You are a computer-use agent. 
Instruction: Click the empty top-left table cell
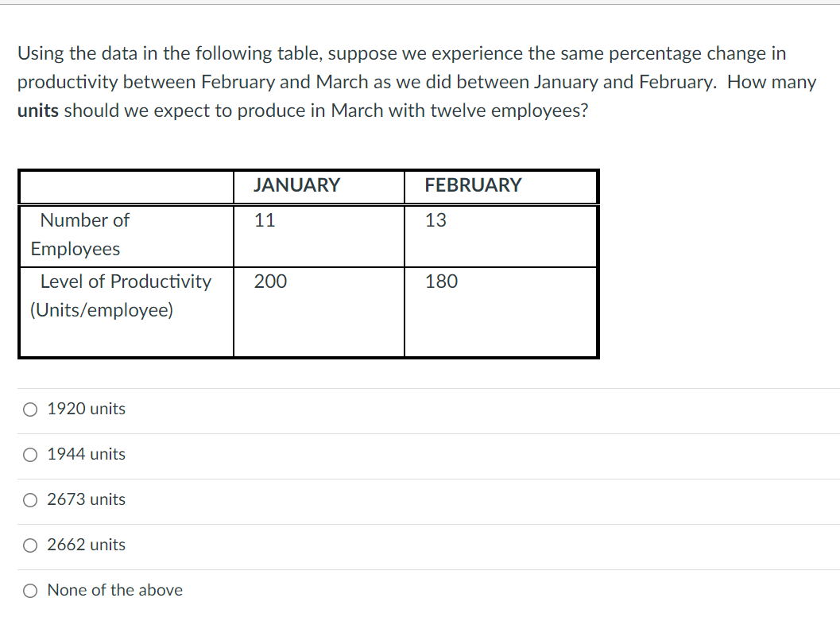click(125, 186)
